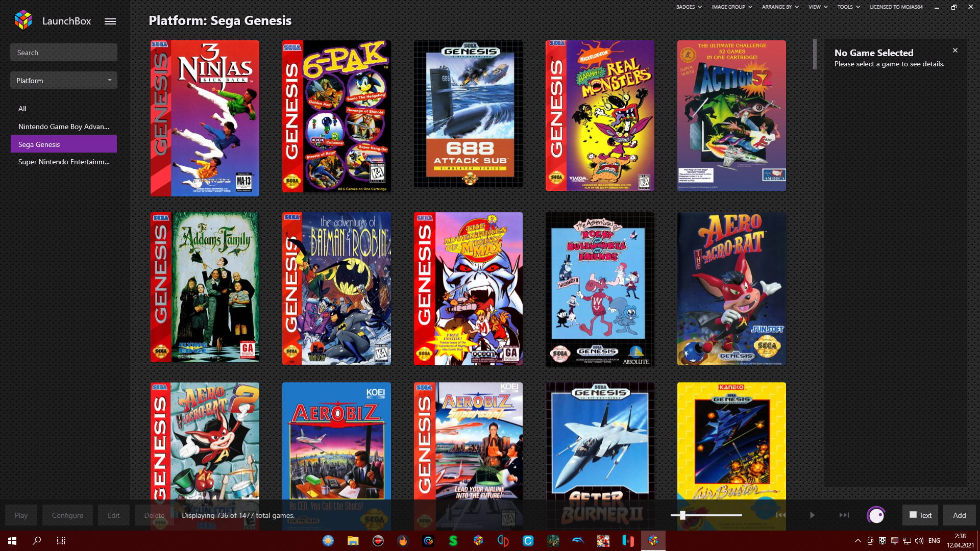980x551 pixels.
Task: Click the red-blue Joy-Con taskbar icon
Action: click(628, 541)
